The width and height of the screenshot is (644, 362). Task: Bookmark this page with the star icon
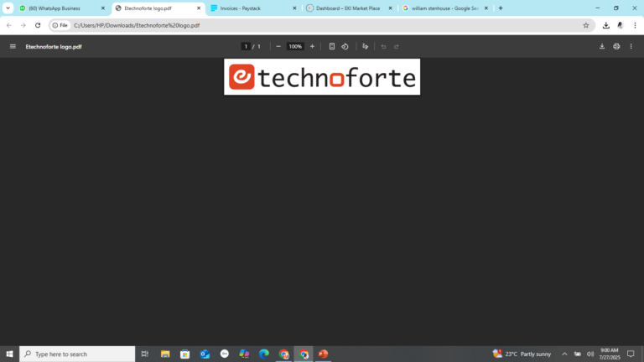click(586, 25)
